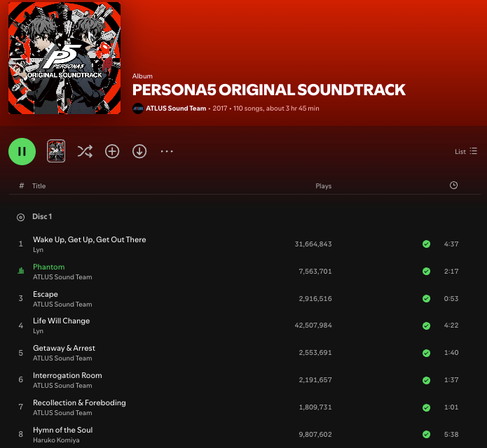
Task: Click track number 4 beside Life Will Change
Action: pos(21,325)
